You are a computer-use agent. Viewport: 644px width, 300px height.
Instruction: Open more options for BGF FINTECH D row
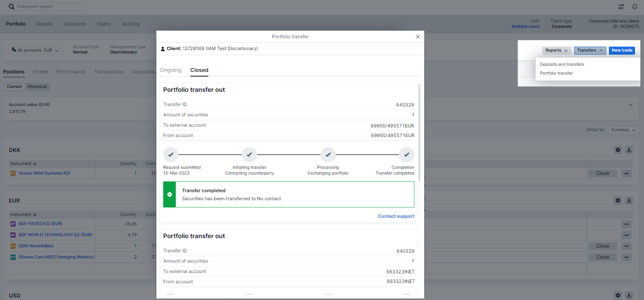(626, 224)
